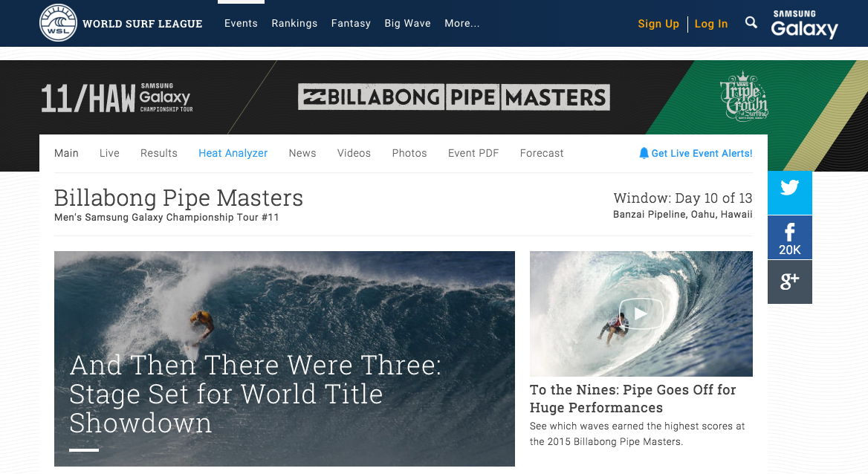This screenshot has width=868, height=474.
Task: Share via Facebook 20K button
Action: pyautogui.click(x=789, y=238)
